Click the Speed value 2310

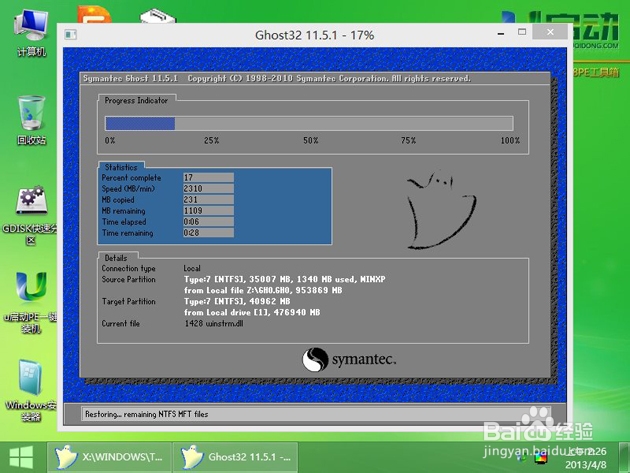[x=208, y=188]
